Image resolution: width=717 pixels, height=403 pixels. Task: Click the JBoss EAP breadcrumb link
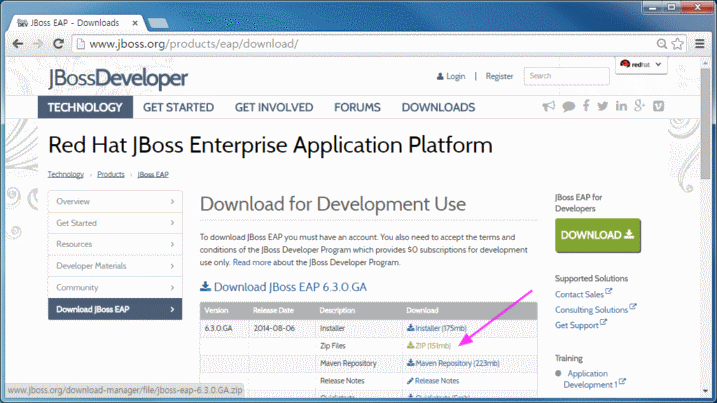click(x=153, y=175)
